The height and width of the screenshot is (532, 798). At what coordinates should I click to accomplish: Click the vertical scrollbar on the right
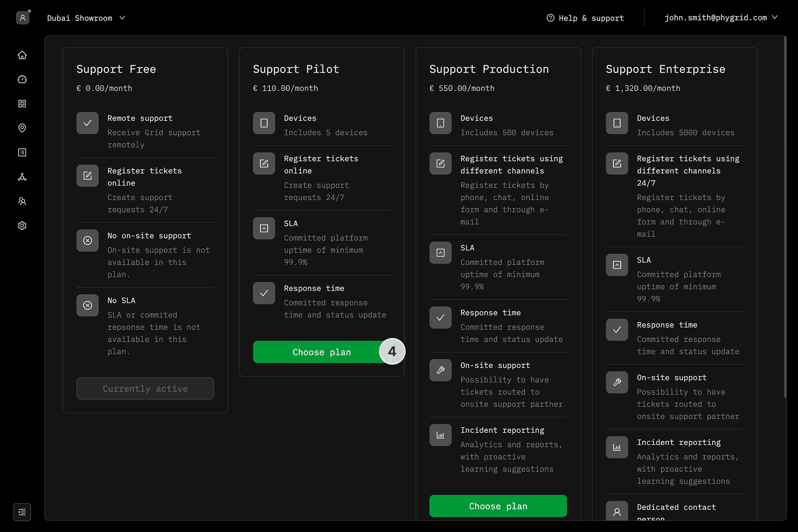[785, 216]
